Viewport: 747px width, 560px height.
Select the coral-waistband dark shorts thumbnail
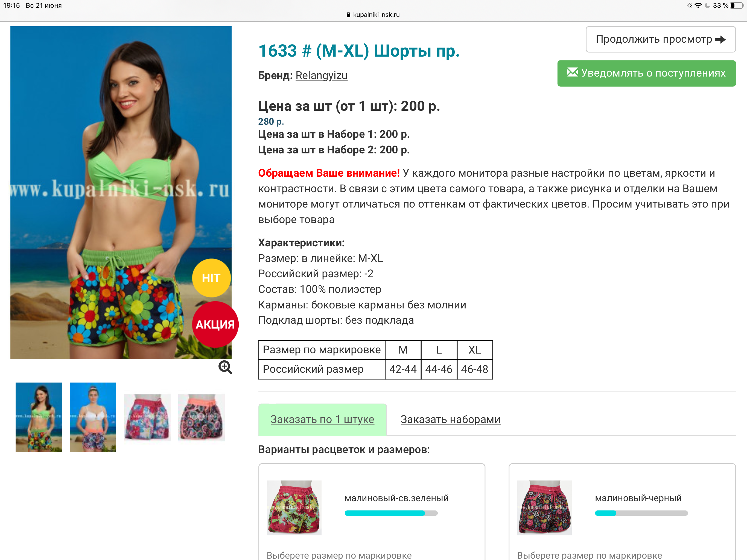(x=201, y=417)
